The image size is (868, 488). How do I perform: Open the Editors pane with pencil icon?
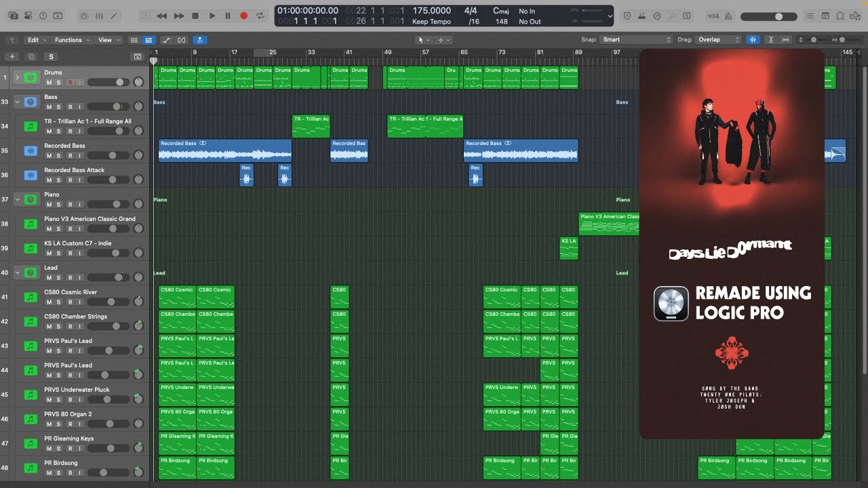tap(114, 16)
